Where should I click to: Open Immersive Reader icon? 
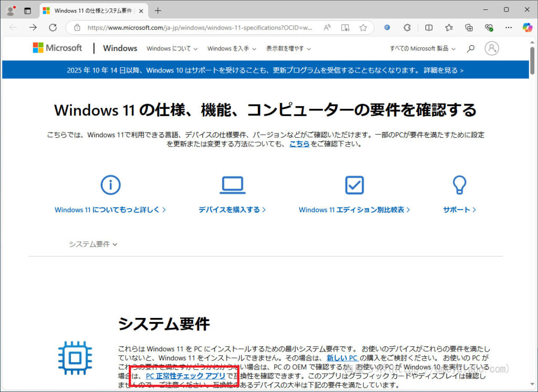(345, 27)
